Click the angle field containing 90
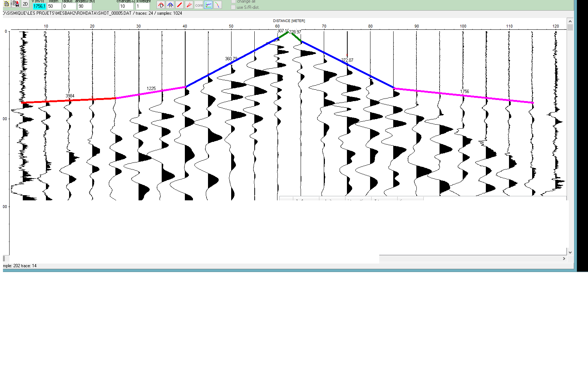The width and height of the screenshot is (588, 372). (85, 6)
